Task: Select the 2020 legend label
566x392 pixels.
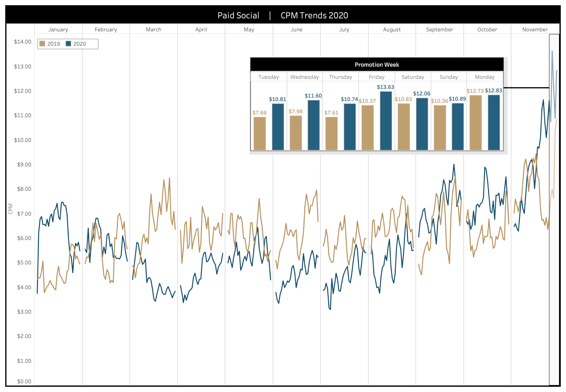Action: (x=80, y=44)
